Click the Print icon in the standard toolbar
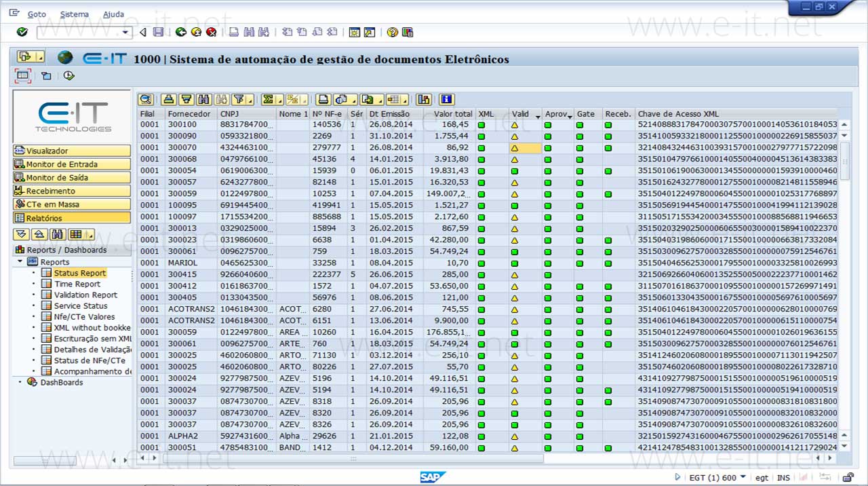This screenshot has width=868, height=486. 234,32
